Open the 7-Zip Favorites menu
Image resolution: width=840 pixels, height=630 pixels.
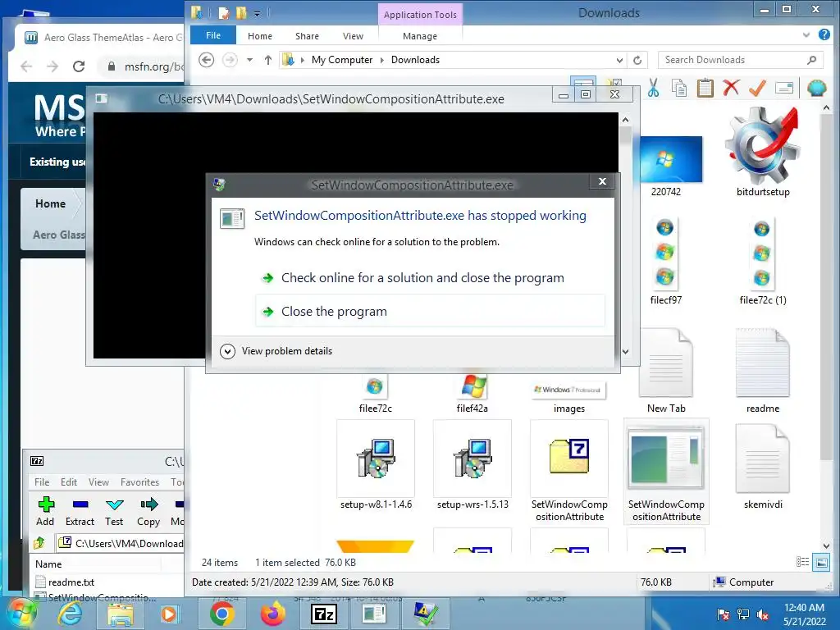[139, 482]
